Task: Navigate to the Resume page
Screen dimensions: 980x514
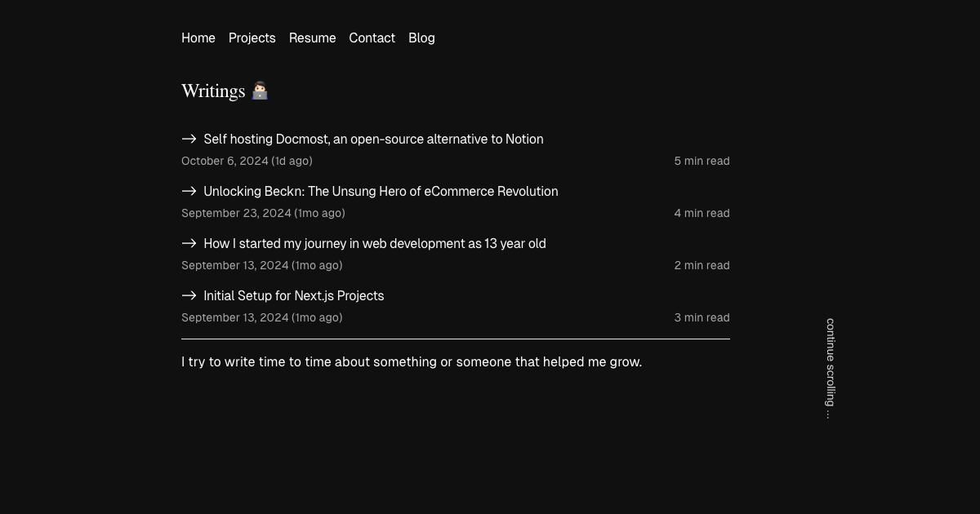Action: click(312, 38)
